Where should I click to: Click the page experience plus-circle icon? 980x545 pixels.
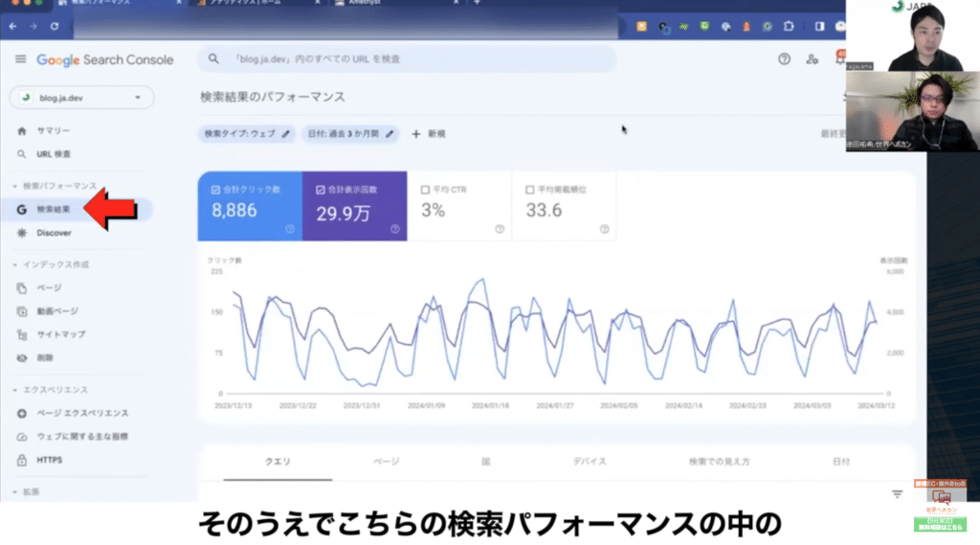click(22, 413)
